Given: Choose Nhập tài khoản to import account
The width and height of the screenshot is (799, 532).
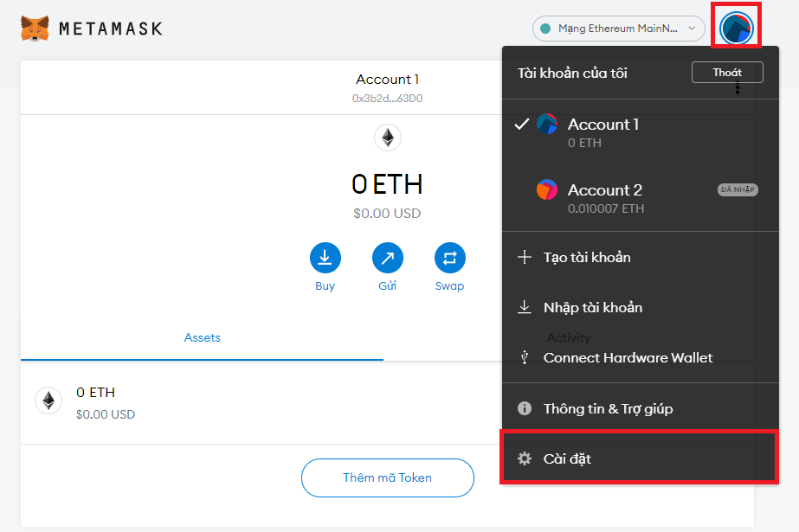Looking at the screenshot, I should pos(640,307).
